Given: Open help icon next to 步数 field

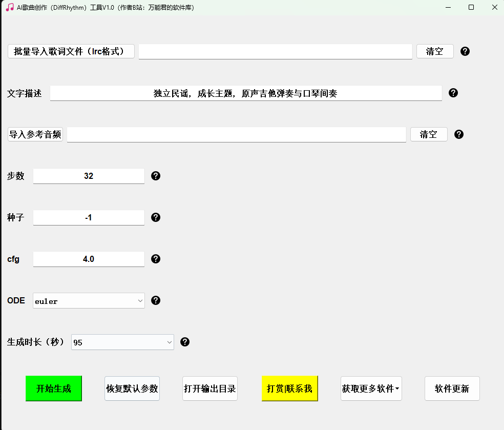Looking at the screenshot, I should (156, 176).
